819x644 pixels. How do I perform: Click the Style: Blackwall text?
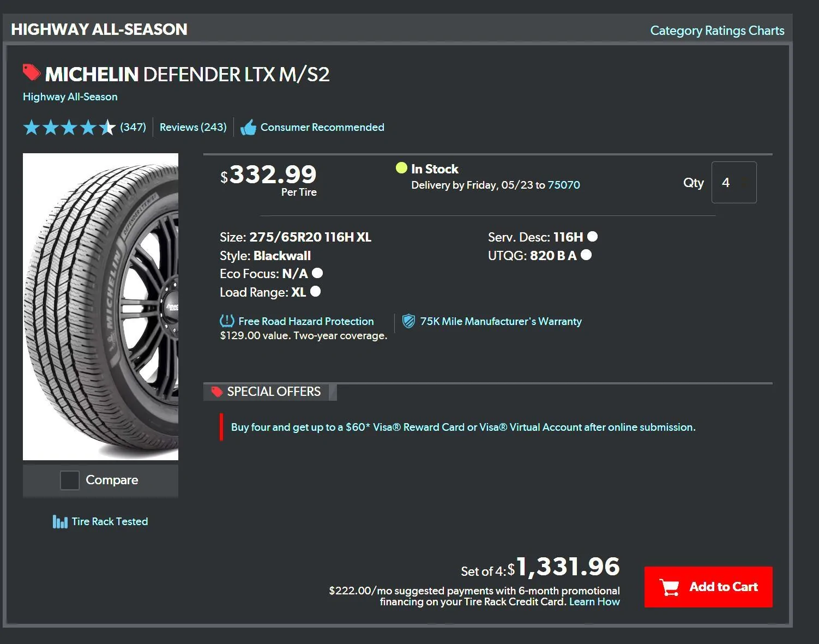265,255
